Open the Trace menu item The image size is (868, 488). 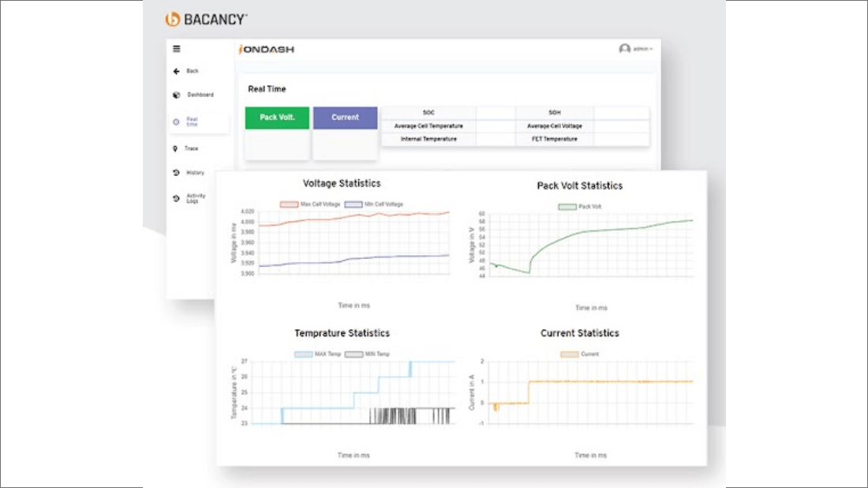tap(192, 148)
